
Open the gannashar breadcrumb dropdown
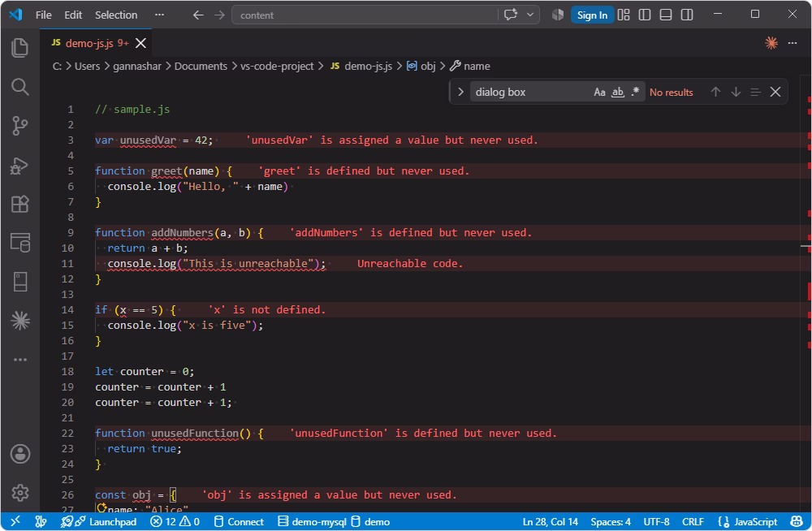pos(137,67)
